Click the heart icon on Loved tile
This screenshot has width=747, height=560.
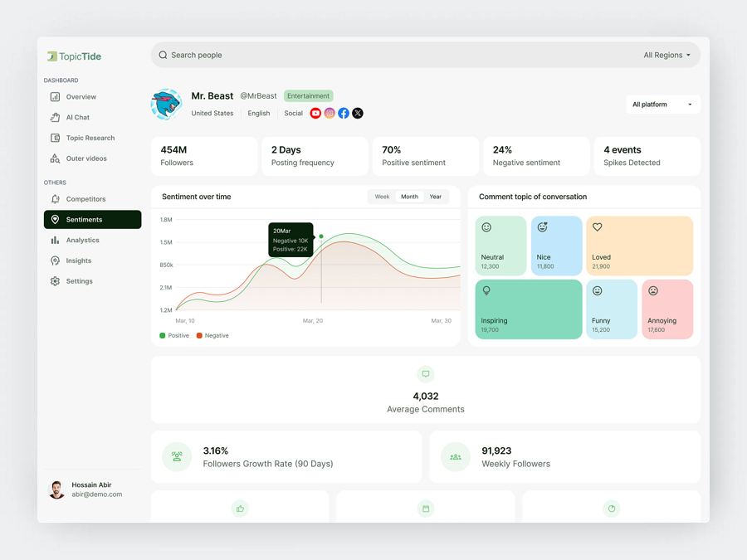point(598,227)
